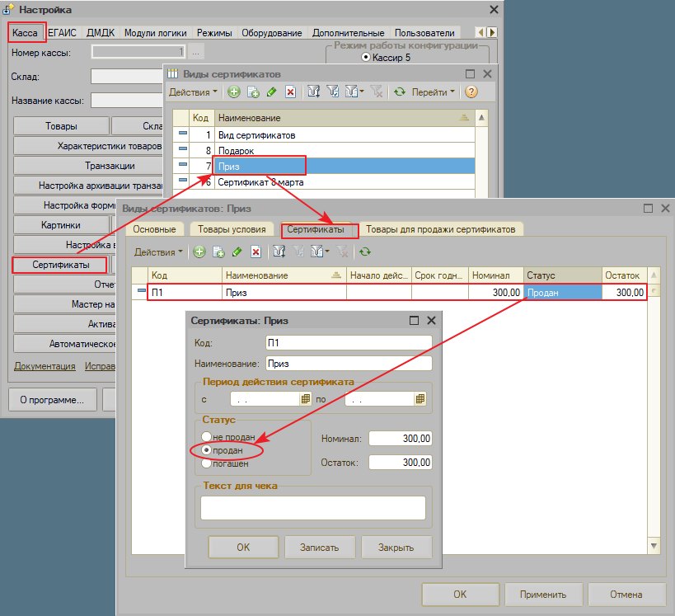
Task: Click the О программе... button
Action: pos(53,400)
